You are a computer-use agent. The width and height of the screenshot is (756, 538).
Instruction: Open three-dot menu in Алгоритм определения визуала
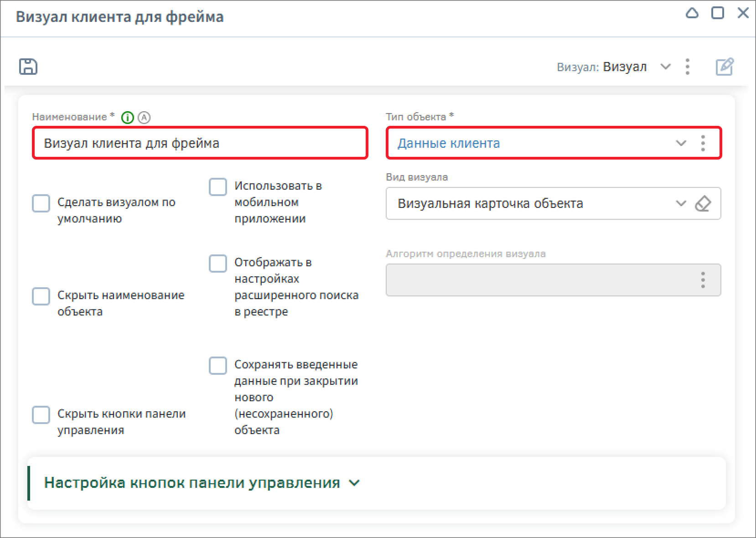703,280
